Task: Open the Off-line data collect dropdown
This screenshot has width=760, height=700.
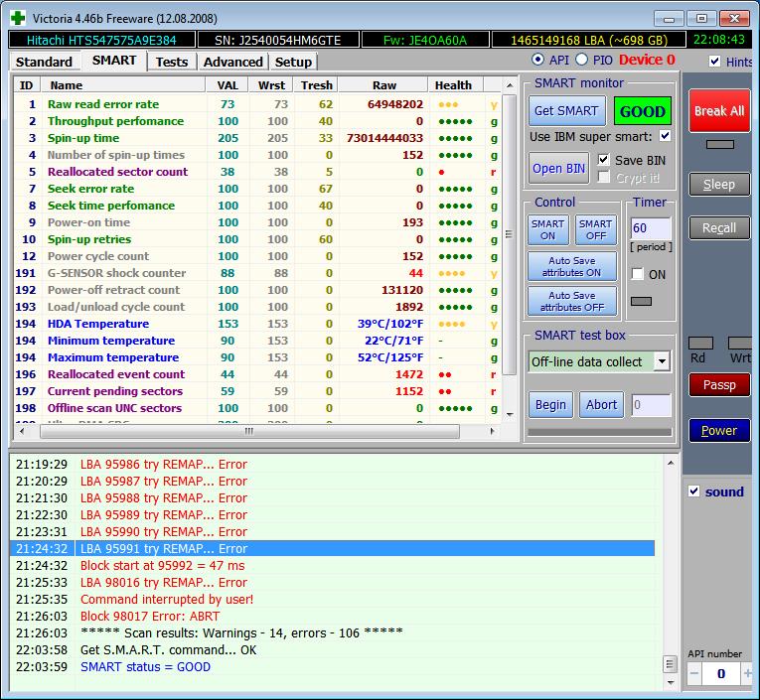Action: point(662,361)
